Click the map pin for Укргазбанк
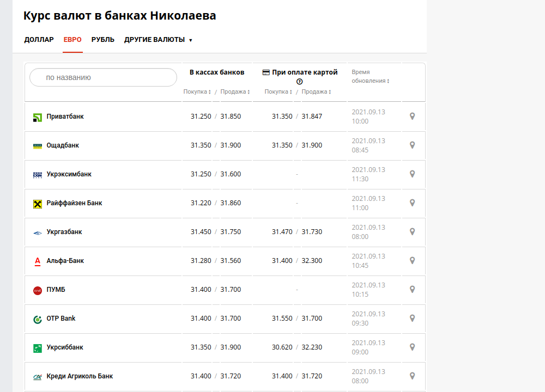This screenshot has width=545, height=392. tap(412, 231)
